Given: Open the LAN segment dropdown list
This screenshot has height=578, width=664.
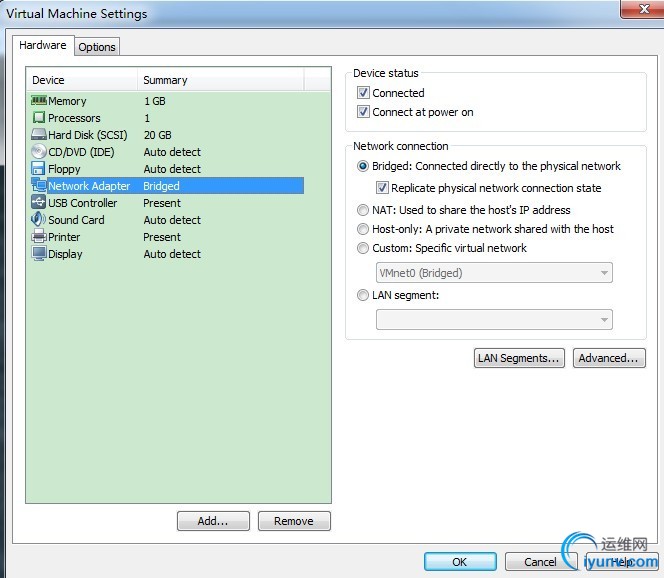Looking at the screenshot, I should click(494, 319).
